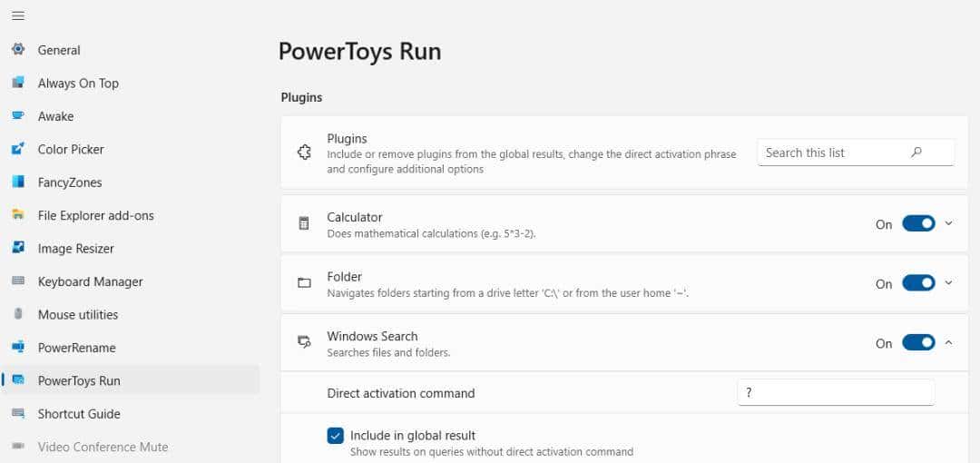Switch off the Windows Search toggle

click(x=917, y=343)
